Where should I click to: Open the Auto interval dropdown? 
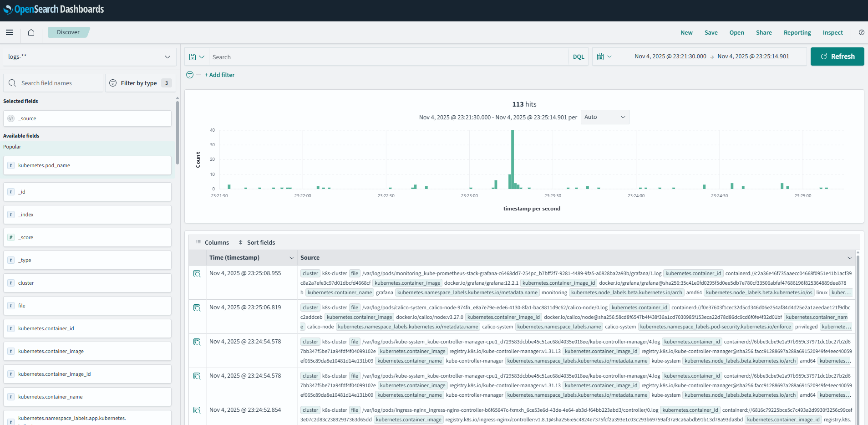(x=605, y=117)
